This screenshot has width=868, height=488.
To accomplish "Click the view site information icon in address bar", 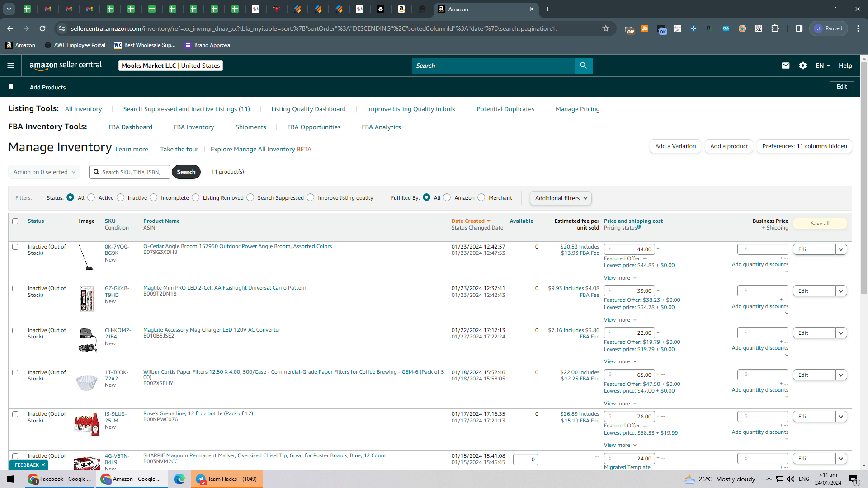I will (x=62, y=28).
